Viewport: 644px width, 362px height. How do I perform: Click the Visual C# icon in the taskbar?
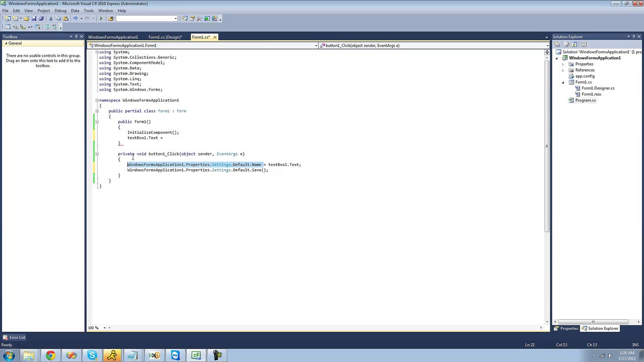196,356
